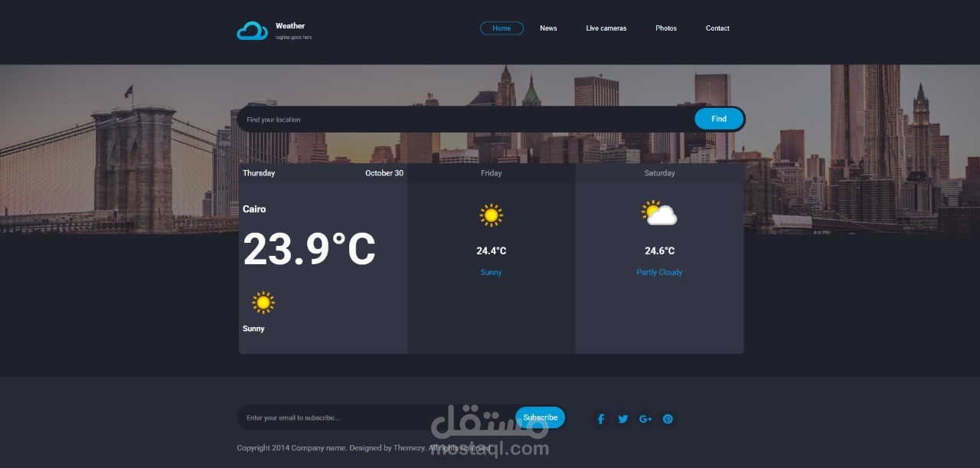Select the Home navigation pill
This screenshot has height=468, width=980.
pos(501,28)
